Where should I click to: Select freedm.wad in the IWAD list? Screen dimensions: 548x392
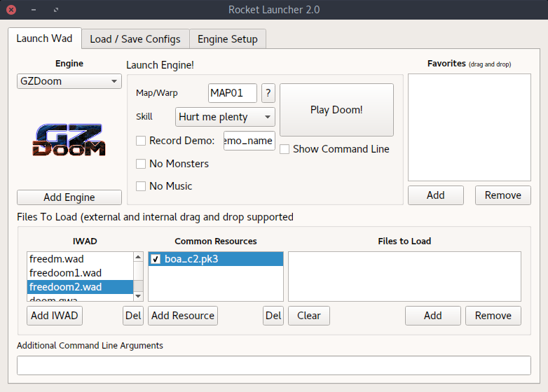[x=80, y=259]
